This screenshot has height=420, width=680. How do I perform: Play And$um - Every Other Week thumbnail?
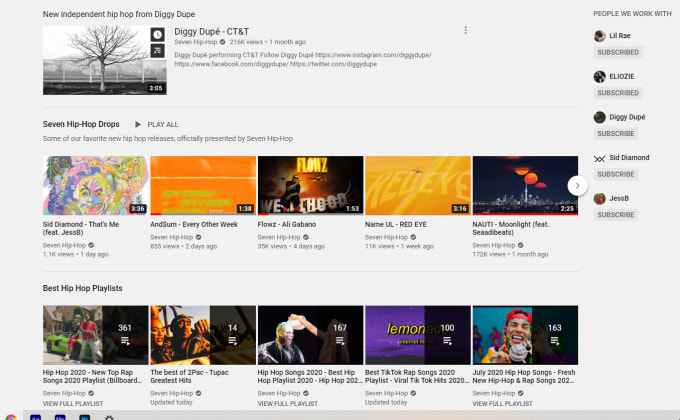pos(203,186)
